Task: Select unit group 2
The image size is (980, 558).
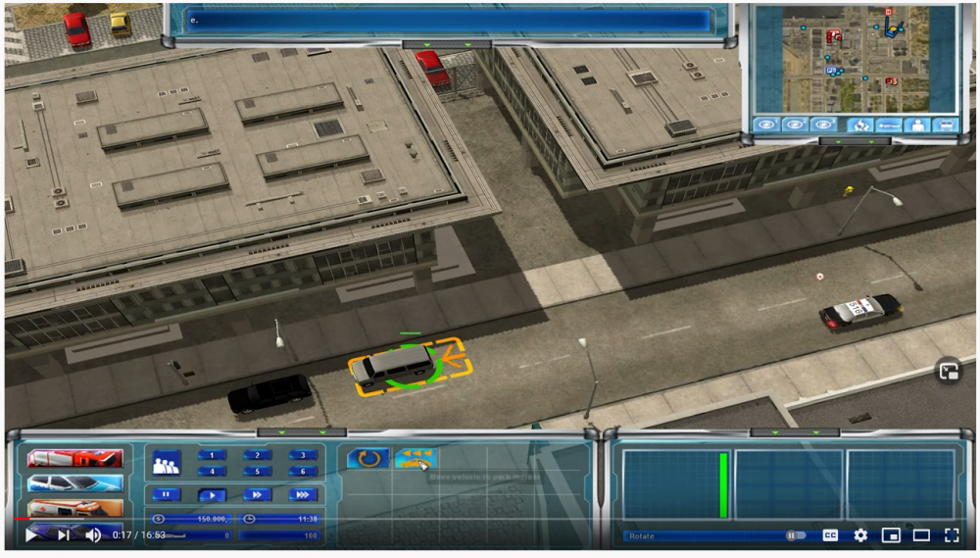Action: 257,455
